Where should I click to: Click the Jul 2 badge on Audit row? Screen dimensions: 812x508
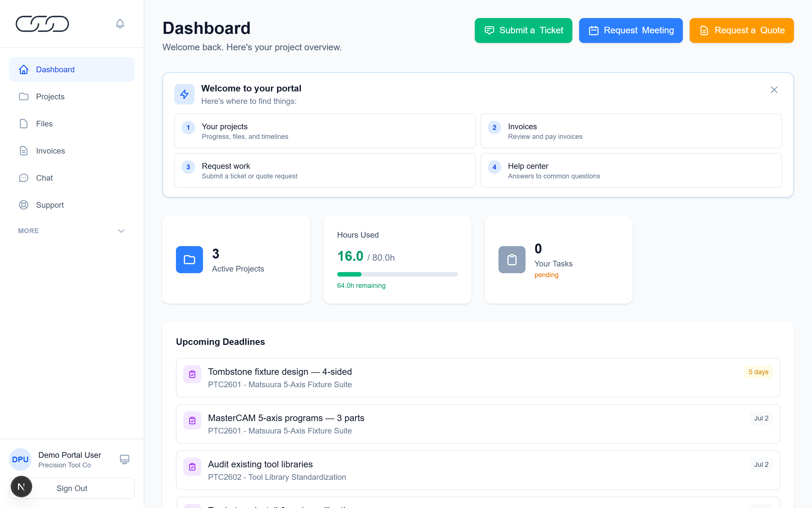coord(761,465)
